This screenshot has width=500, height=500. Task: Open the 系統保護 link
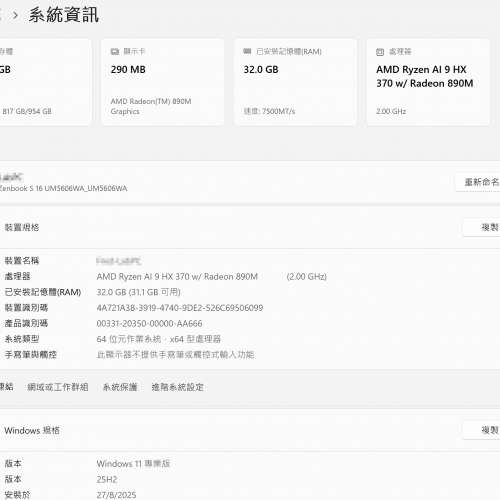pyautogui.click(x=120, y=387)
